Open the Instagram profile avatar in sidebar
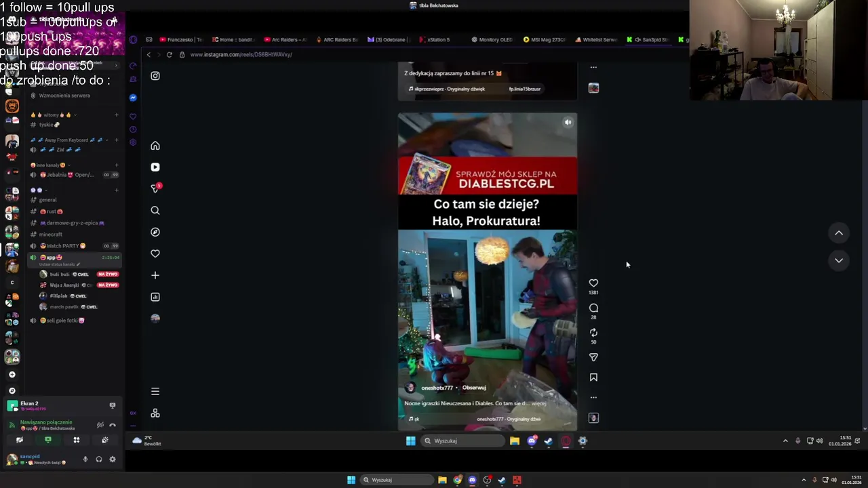 155,319
